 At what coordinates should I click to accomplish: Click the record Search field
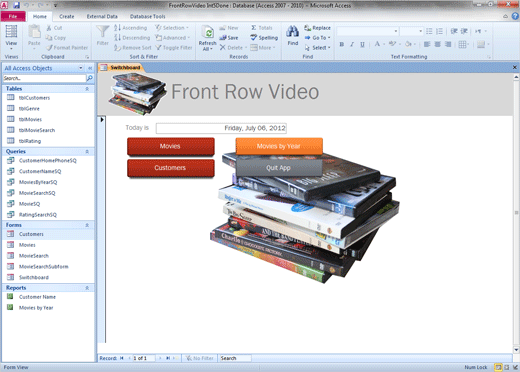point(235,358)
